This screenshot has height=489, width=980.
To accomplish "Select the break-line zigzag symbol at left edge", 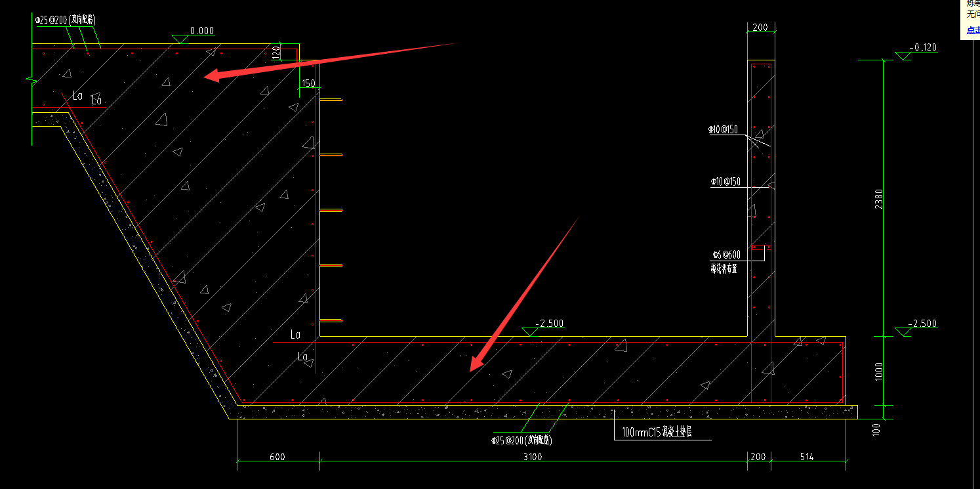I will pyautogui.click(x=31, y=81).
